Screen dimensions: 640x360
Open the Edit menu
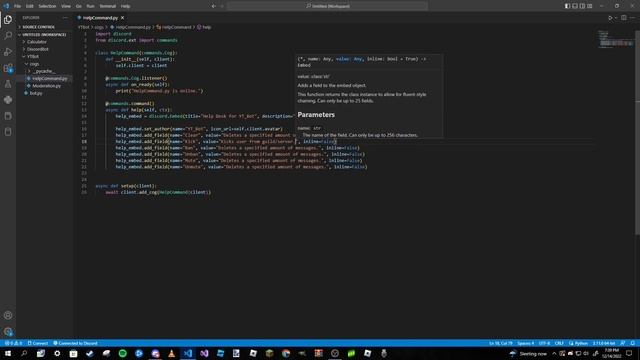(30, 6)
